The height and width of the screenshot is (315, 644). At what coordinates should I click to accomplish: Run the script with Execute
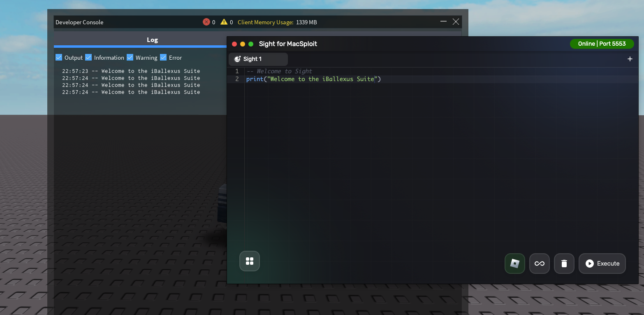coord(602,264)
